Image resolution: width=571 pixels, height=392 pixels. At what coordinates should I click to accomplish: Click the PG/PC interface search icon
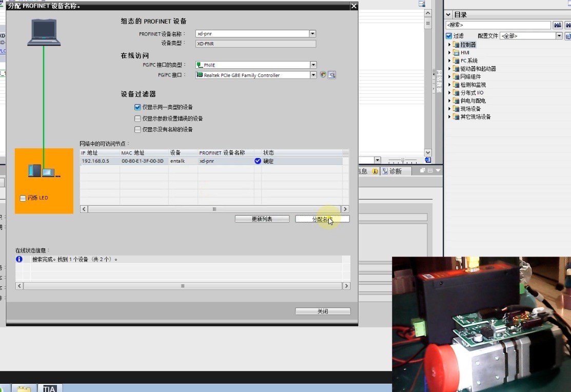332,75
